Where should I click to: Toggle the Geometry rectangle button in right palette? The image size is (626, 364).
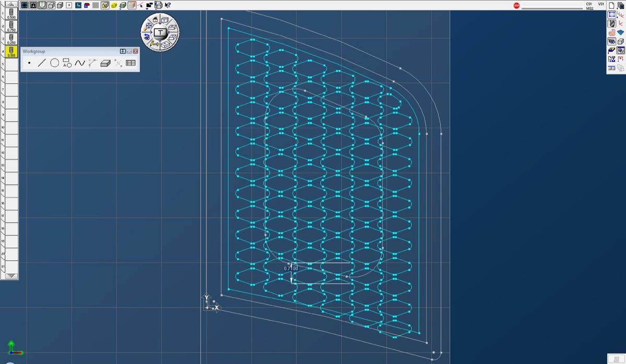612,15
